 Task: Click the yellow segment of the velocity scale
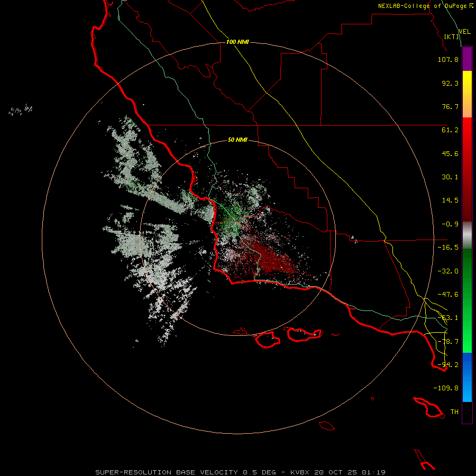(467, 94)
